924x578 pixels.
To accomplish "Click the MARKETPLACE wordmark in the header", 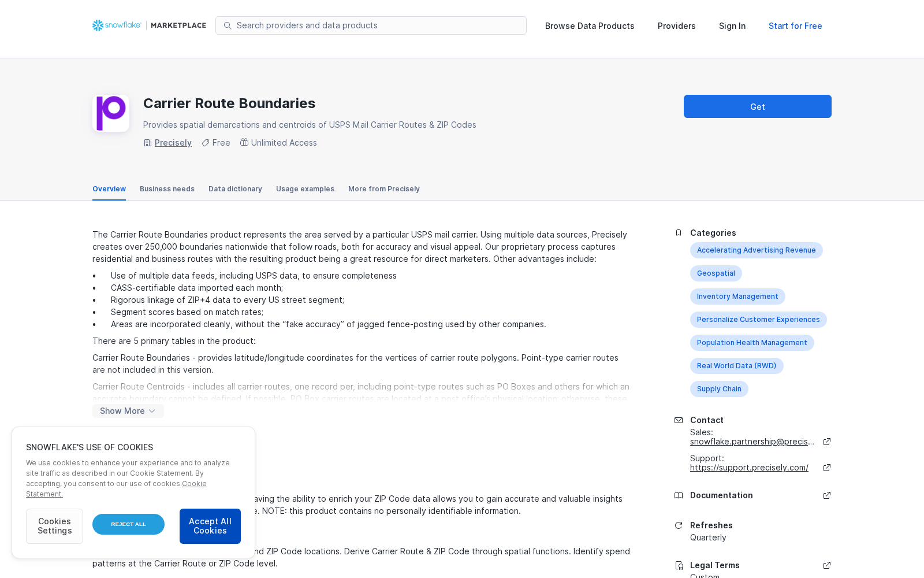I will click(178, 25).
